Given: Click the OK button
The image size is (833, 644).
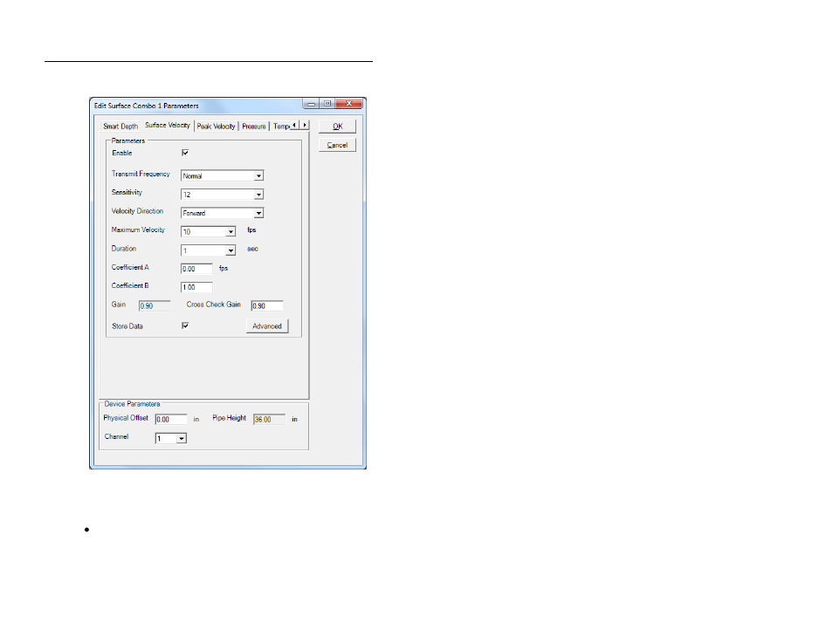Looking at the screenshot, I should point(337,127).
